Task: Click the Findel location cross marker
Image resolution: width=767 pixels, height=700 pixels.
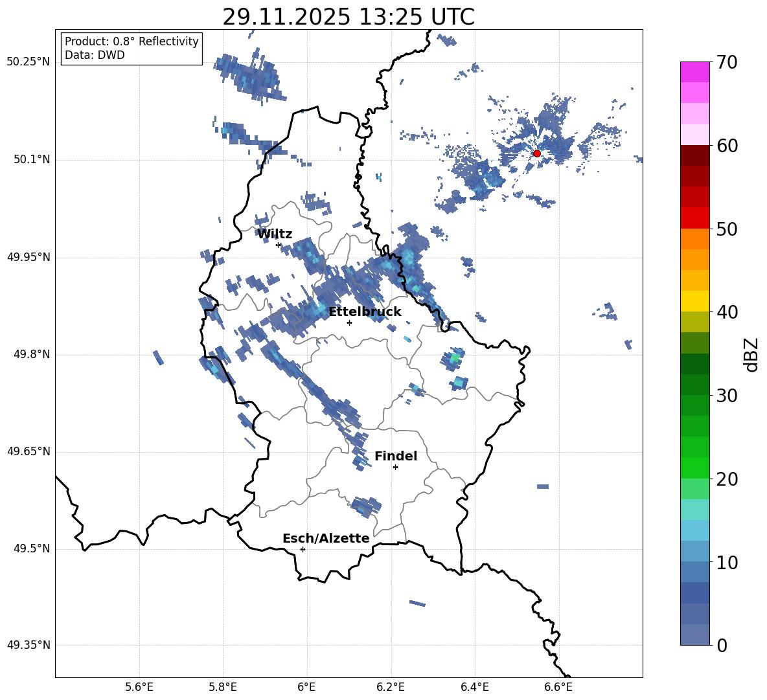Action: coord(395,468)
